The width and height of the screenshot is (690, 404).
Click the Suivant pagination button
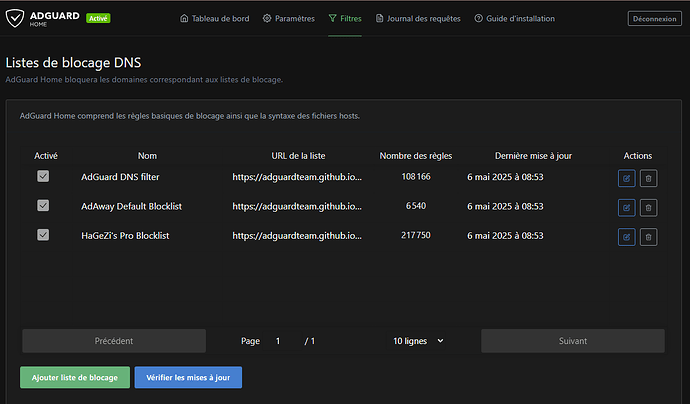click(x=573, y=341)
